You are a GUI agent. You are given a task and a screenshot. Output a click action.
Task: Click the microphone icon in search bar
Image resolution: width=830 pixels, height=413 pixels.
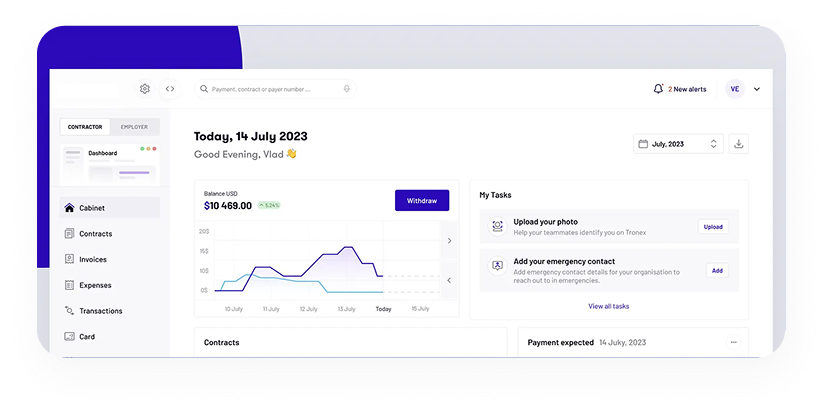click(x=346, y=89)
